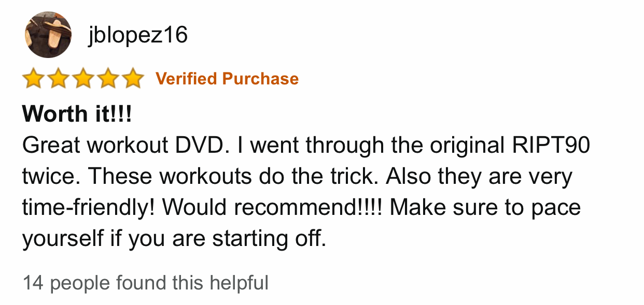The image size is (644, 305).
Task: Click the Verified Purchase label
Action: 227,79
